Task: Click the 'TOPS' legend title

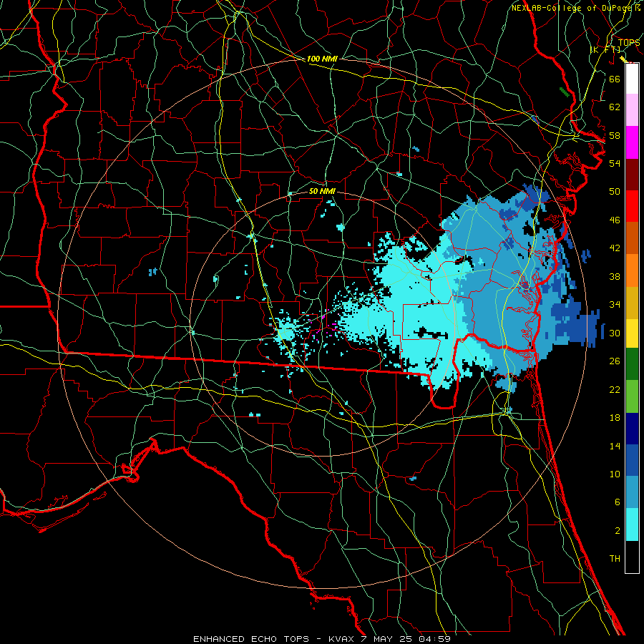Action: 629,43
